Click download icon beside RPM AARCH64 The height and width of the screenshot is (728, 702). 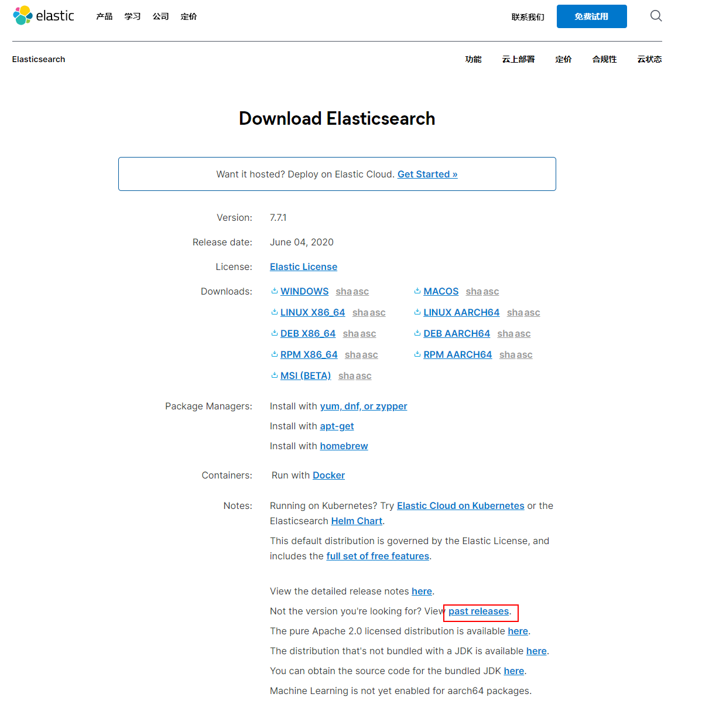(417, 354)
